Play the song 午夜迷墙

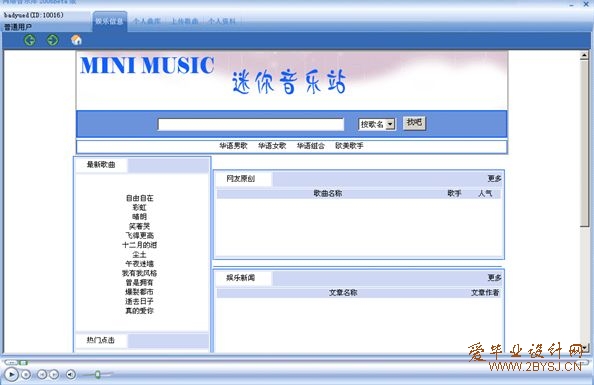[x=139, y=264]
